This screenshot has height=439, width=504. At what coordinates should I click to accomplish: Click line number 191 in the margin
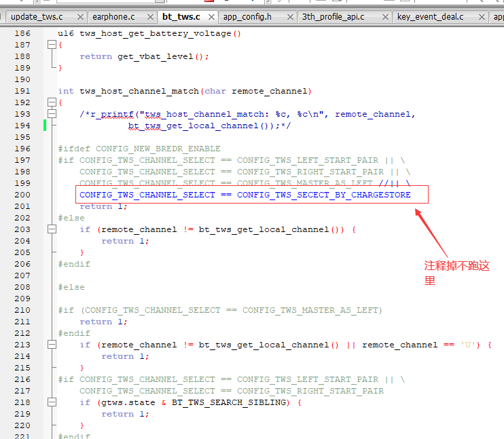(22, 91)
